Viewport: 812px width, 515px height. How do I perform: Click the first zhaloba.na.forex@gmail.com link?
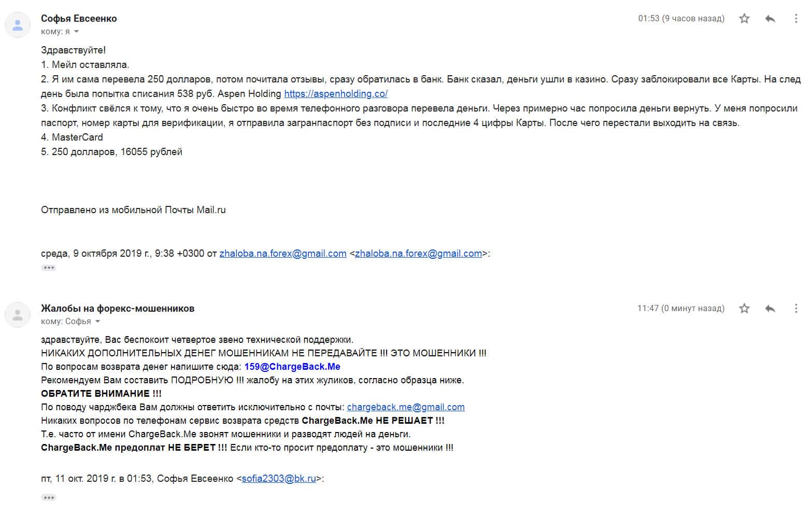(x=283, y=254)
